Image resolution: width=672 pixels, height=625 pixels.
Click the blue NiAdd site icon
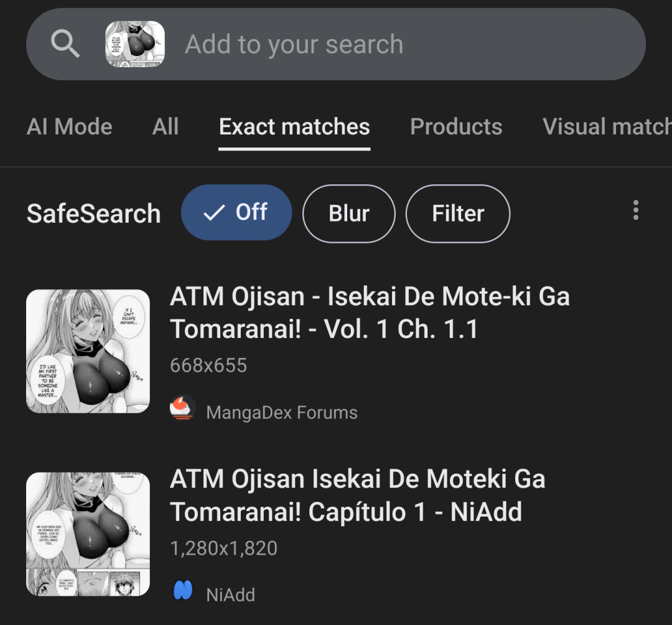182,590
